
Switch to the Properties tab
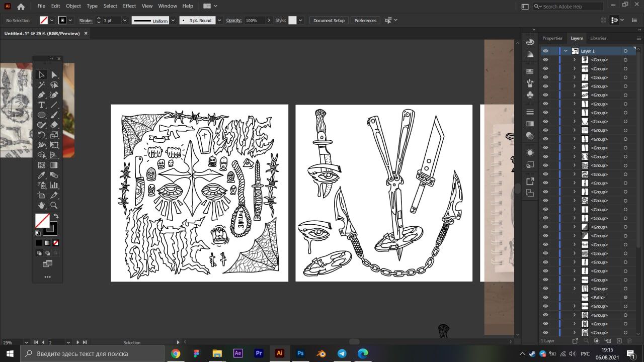pos(552,38)
